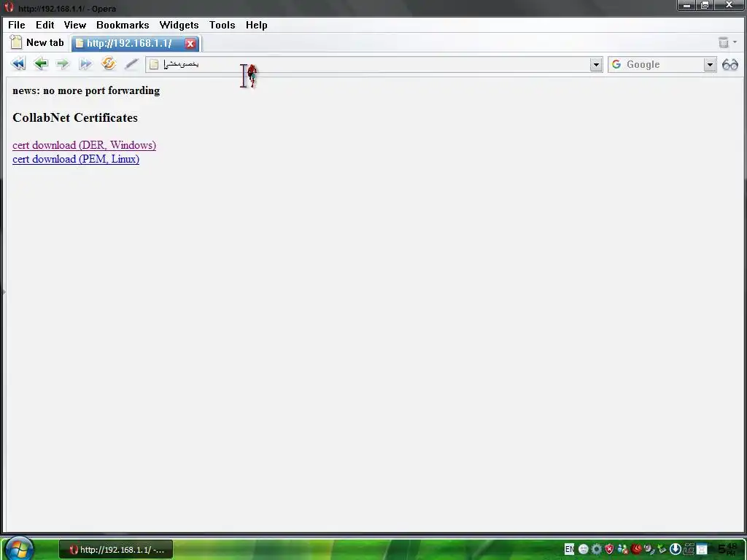Viewport: 747px width, 560px height.
Task: Go back with the green Back arrow
Action: 41,64
